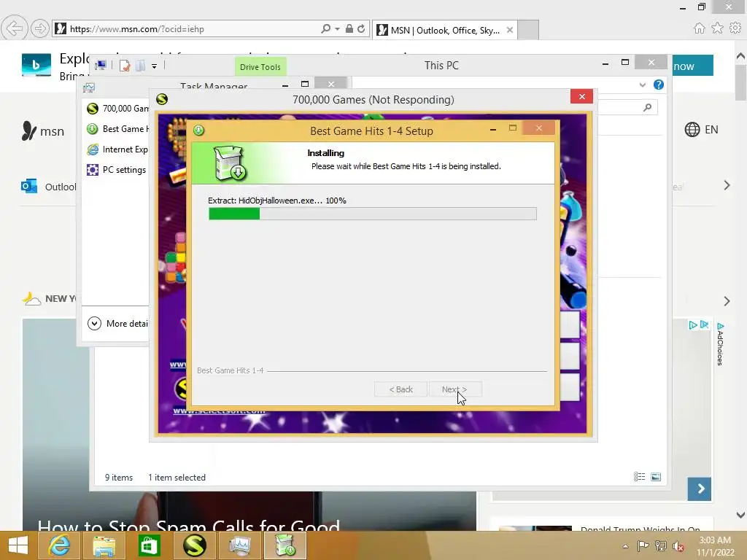This screenshot has height=560, width=747.
Task: Click the refresh icon in address bar
Action: [361, 28]
